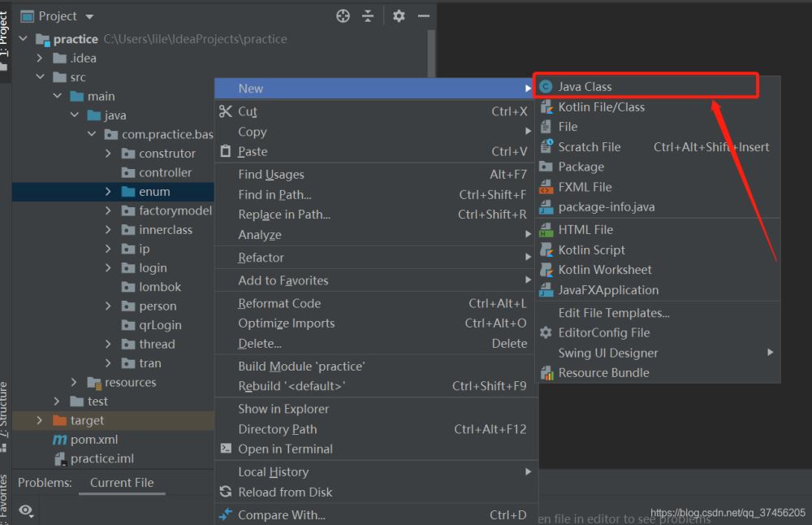Click the Reload from Disk icon

coord(226,492)
